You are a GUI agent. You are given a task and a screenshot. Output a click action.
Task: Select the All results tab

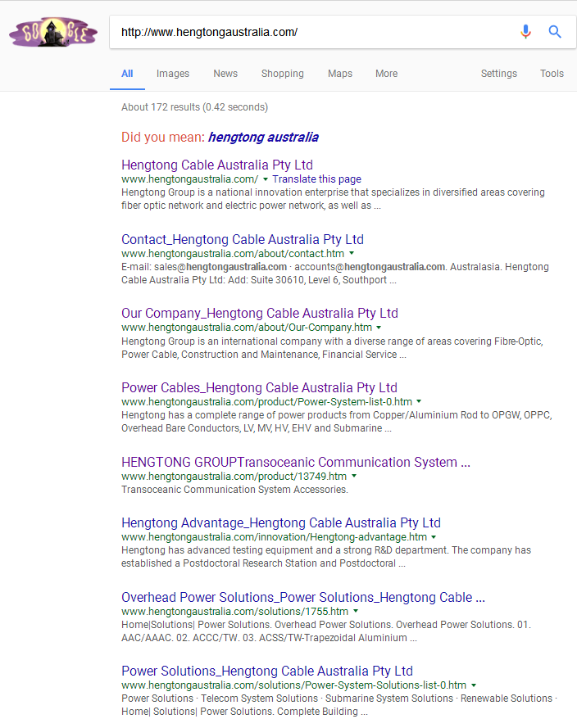click(x=127, y=74)
